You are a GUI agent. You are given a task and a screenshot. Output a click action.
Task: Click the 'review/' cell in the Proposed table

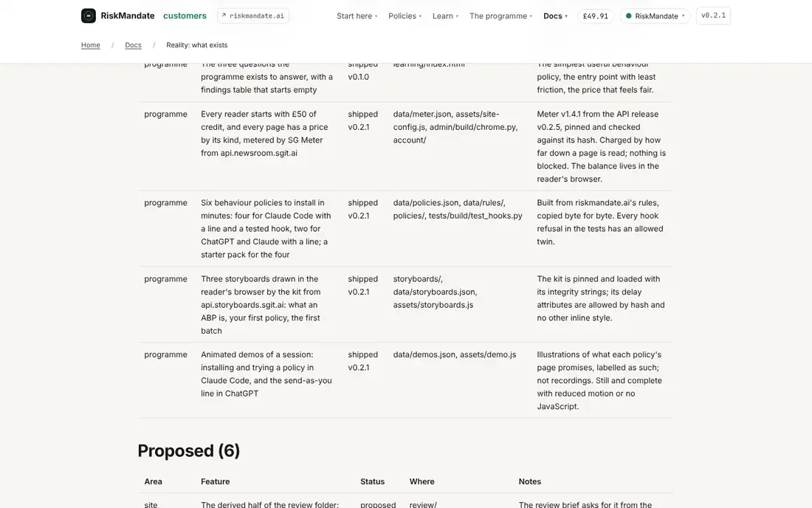click(x=423, y=504)
